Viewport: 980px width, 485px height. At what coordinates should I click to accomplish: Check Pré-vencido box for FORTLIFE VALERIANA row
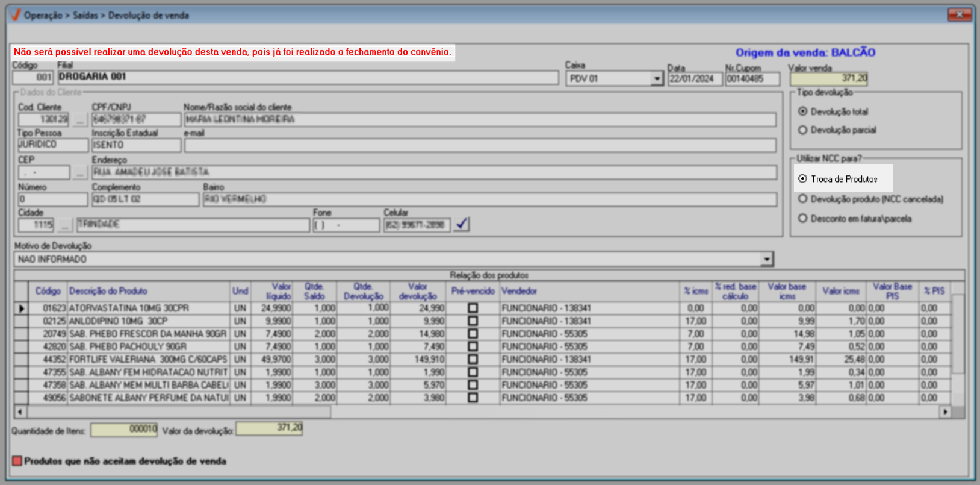[473, 359]
